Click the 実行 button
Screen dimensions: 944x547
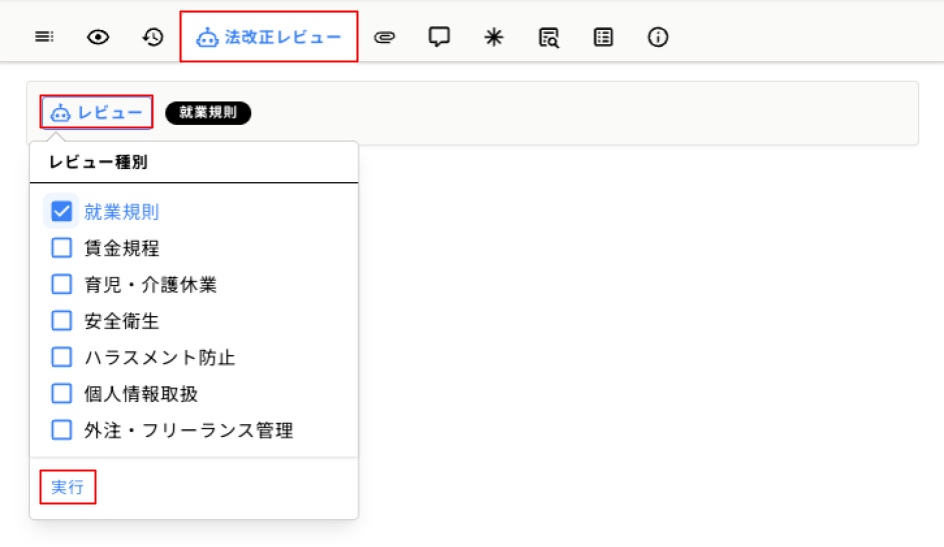point(67,487)
